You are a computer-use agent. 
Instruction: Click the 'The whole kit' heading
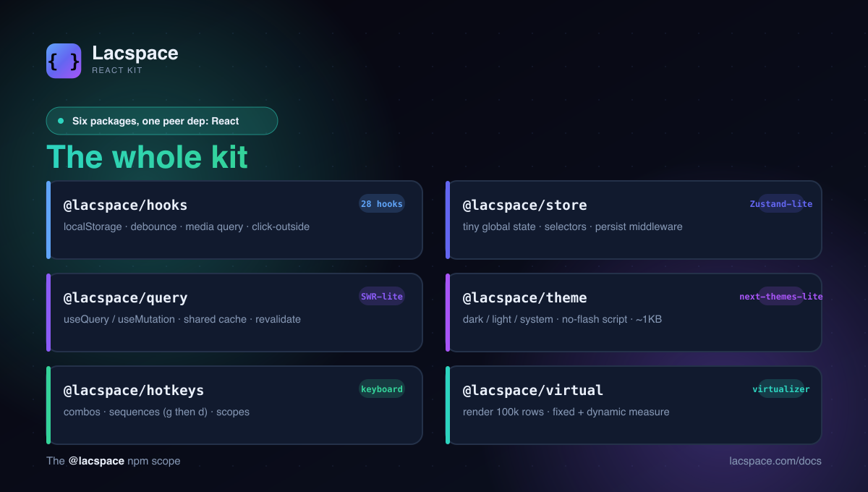[x=148, y=157]
